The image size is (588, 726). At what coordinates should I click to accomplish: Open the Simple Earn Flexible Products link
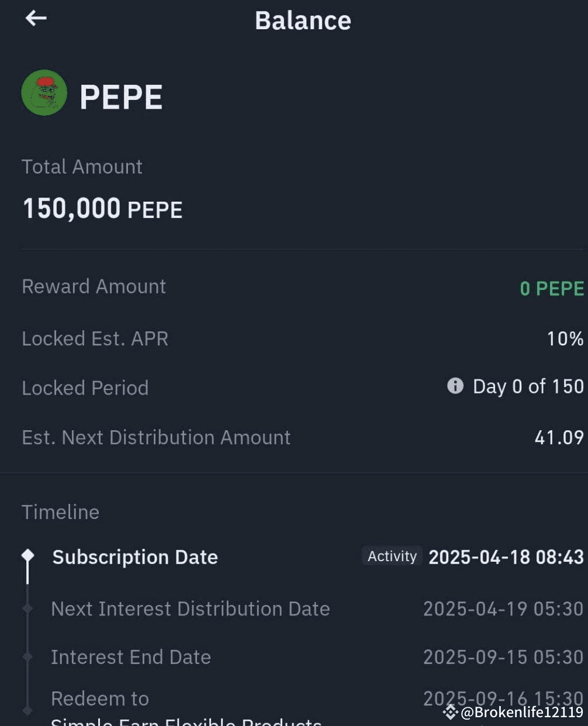186,721
